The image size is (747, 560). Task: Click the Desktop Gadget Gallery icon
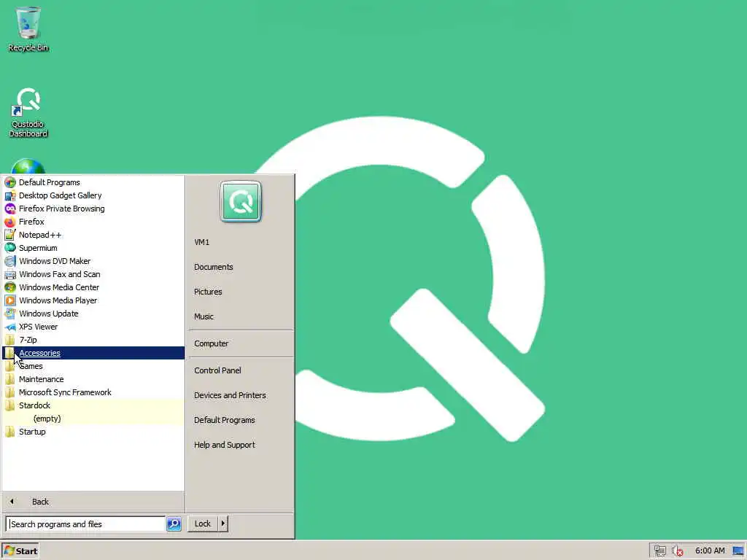pos(10,195)
